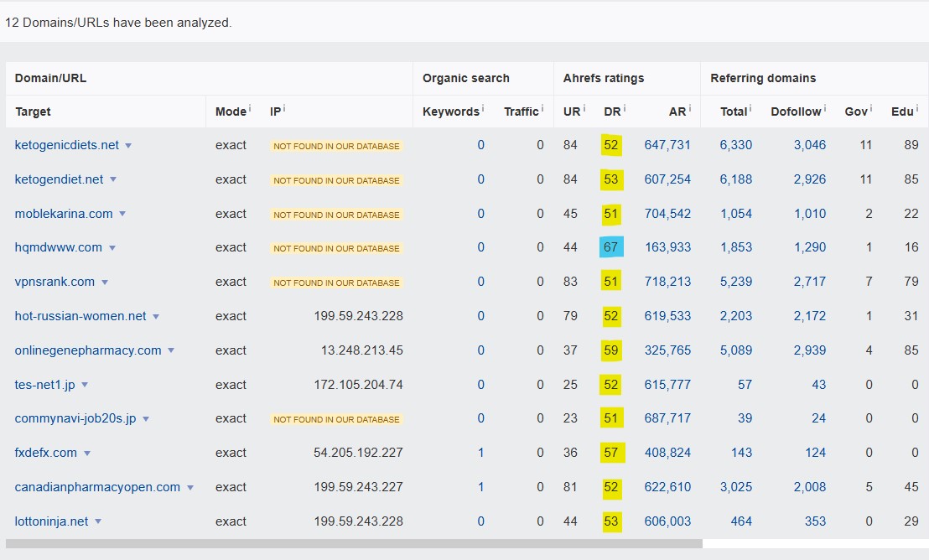Follow the vpnsrank.com target link

click(55, 282)
